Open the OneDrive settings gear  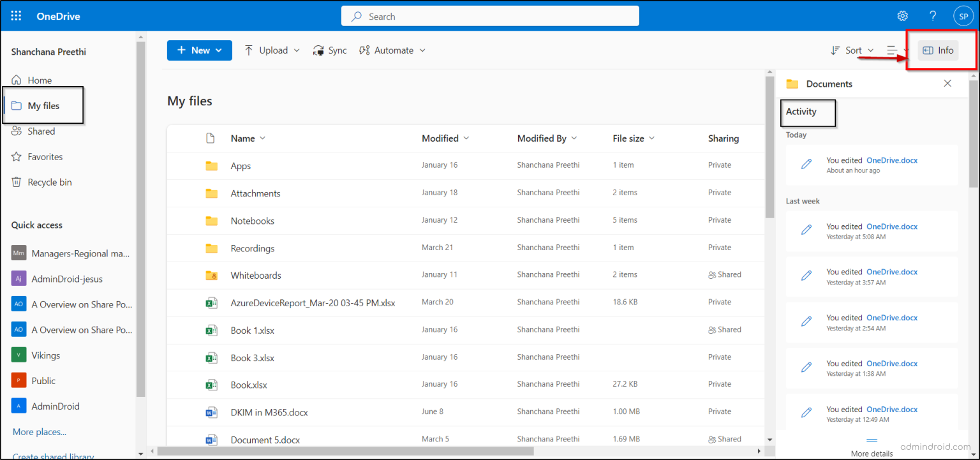coord(902,15)
